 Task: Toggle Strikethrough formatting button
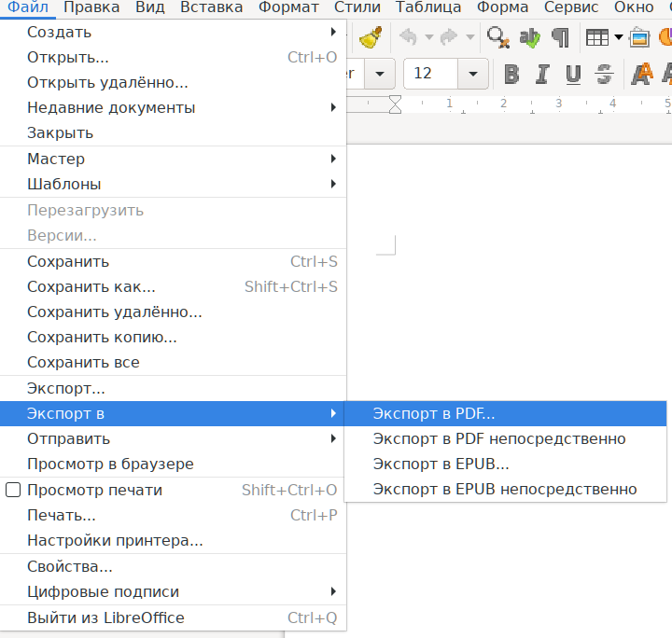604,74
